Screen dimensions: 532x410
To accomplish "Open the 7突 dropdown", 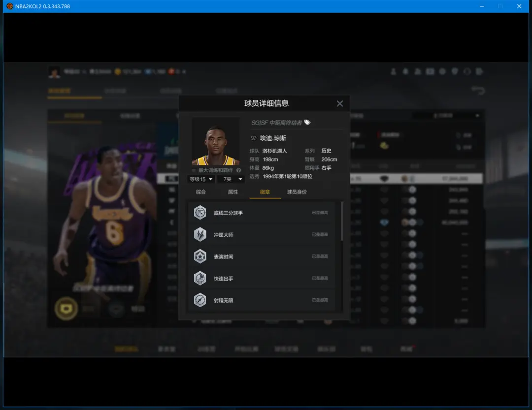I will 232,179.
